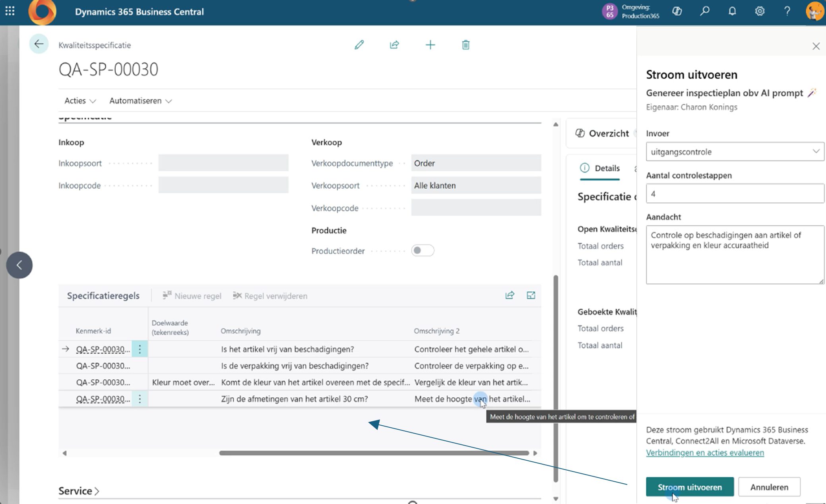Click Nieuwe regel
The width and height of the screenshot is (826, 504).
pyautogui.click(x=192, y=296)
